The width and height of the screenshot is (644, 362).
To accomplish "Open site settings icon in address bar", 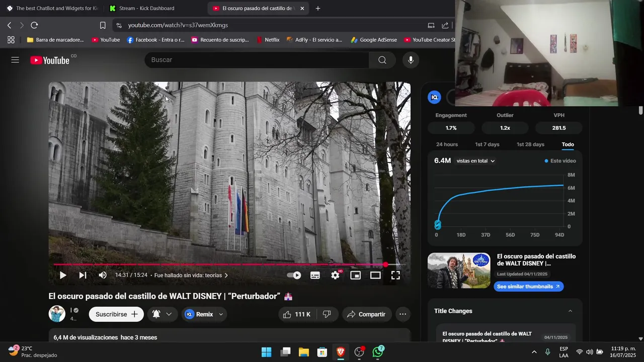I will point(118,25).
